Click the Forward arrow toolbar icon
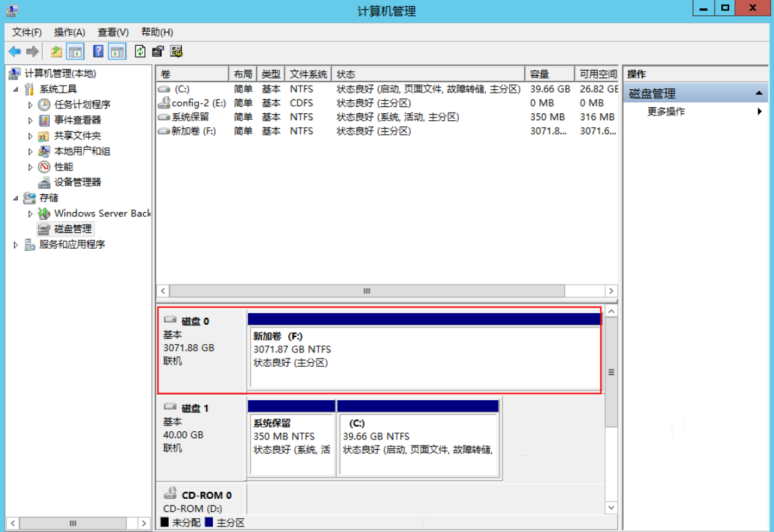 coord(32,51)
